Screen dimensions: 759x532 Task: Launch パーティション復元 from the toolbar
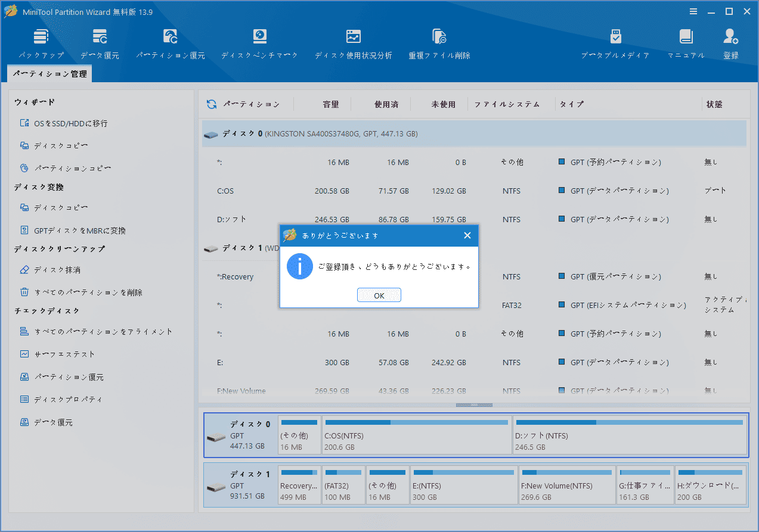(x=171, y=44)
